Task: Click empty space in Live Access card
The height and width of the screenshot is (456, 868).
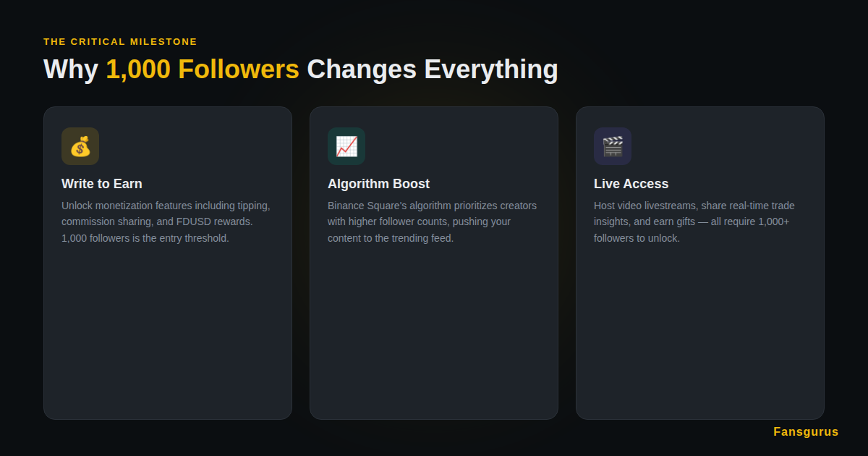Action: [x=700, y=333]
